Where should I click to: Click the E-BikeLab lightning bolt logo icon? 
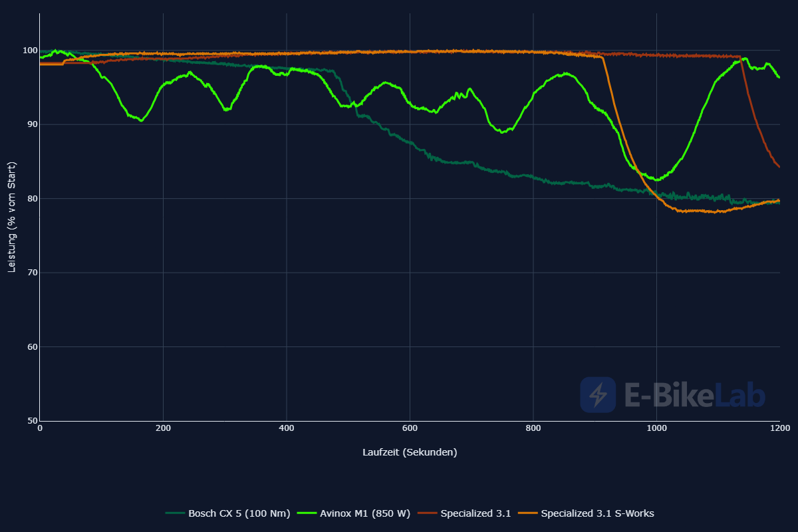click(x=598, y=395)
